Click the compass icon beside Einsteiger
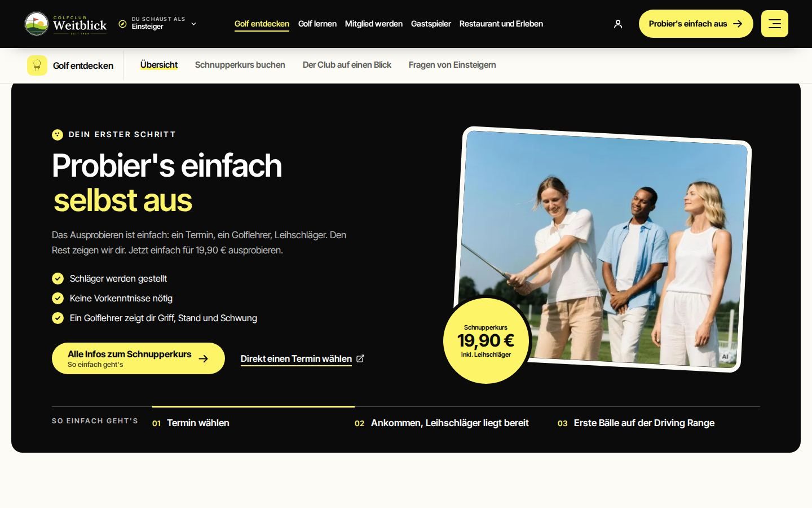Image resolution: width=812 pixels, height=508 pixels. pos(122,24)
